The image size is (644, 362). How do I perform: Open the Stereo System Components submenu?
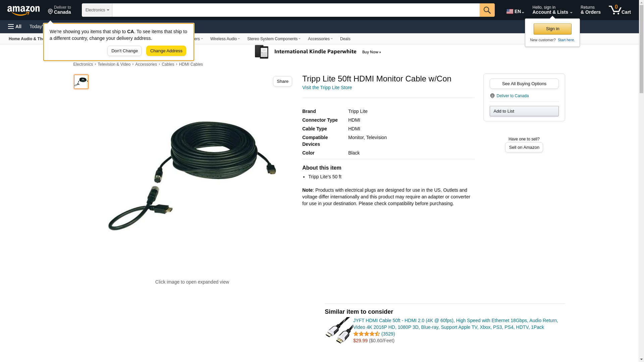[x=274, y=39]
